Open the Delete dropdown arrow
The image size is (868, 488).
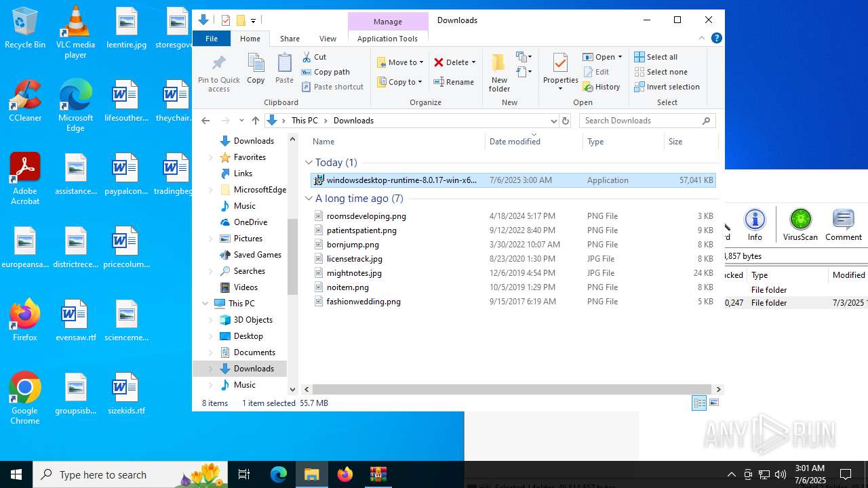[x=473, y=62]
